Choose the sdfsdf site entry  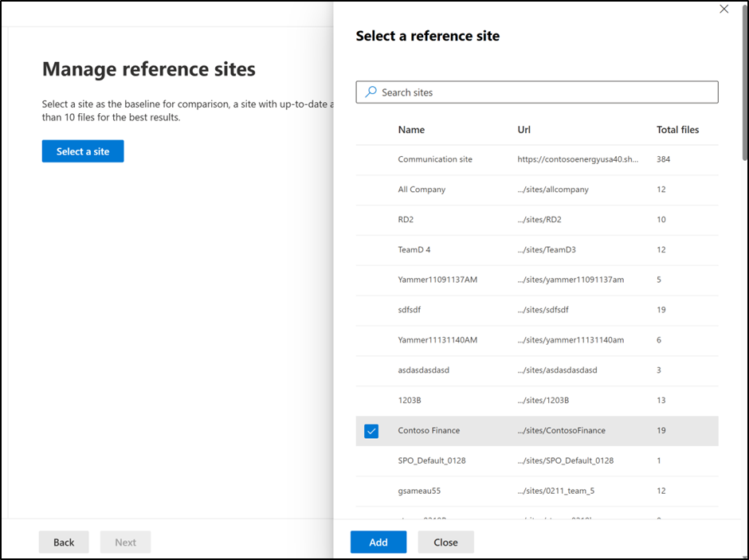(x=412, y=310)
